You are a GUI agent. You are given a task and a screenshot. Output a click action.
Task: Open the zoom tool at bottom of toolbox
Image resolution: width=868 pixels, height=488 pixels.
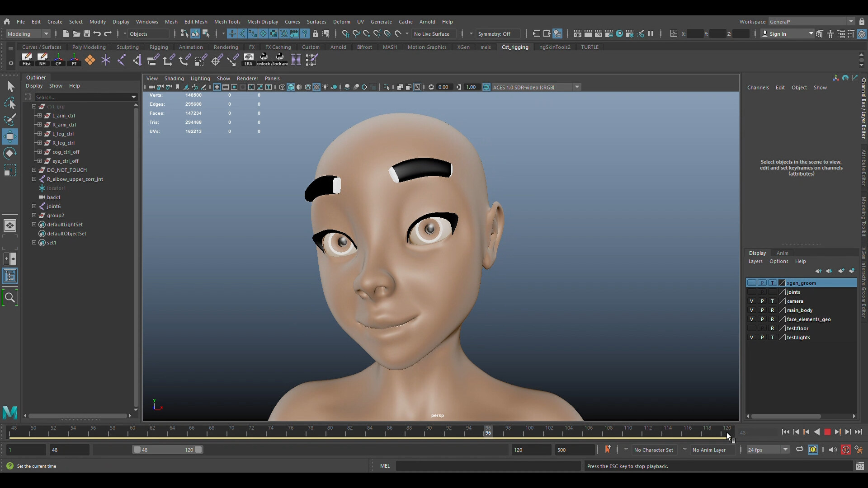[9, 298]
